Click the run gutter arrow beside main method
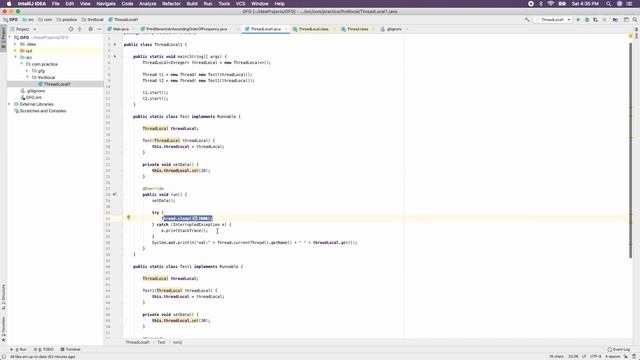The width and height of the screenshot is (640, 360). pyautogui.click(x=115, y=56)
